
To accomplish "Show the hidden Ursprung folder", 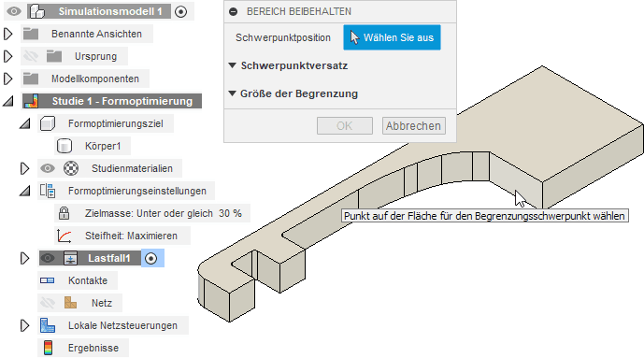I will click(31, 56).
